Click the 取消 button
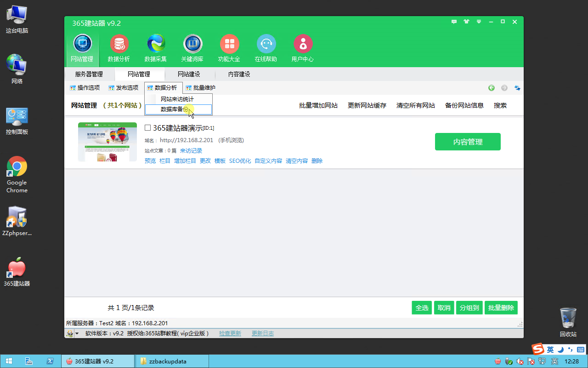This screenshot has width=588, height=368. pyautogui.click(x=444, y=308)
